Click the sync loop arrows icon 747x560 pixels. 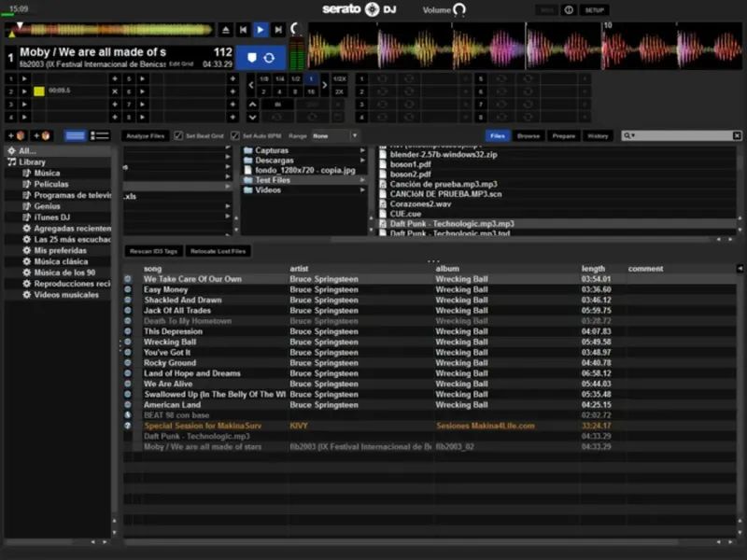point(270,58)
